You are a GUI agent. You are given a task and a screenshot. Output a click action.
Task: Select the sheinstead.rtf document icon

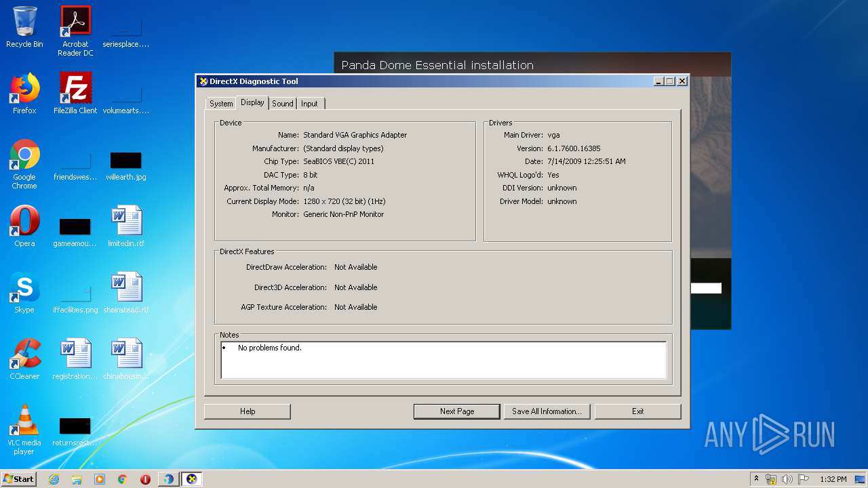pos(126,293)
